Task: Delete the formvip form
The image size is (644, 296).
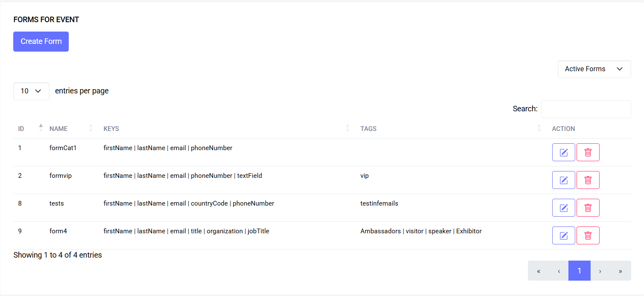Action: [588, 180]
